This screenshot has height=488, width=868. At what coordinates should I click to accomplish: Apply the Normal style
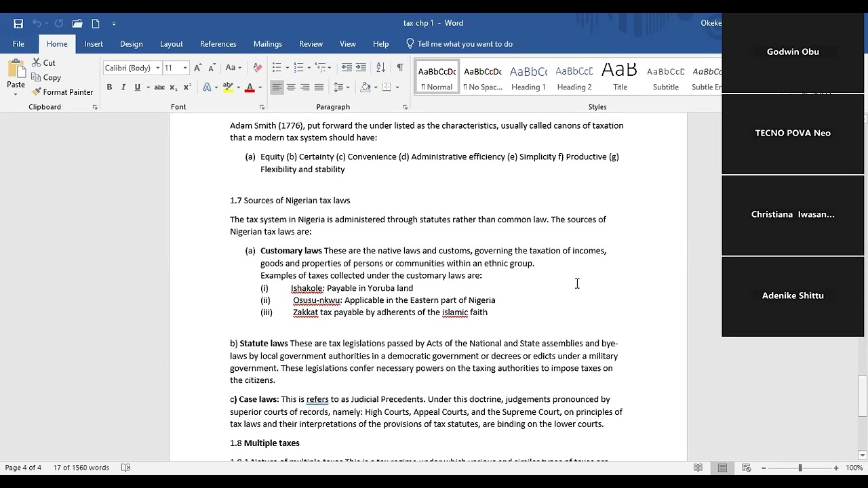click(x=437, y=77)
